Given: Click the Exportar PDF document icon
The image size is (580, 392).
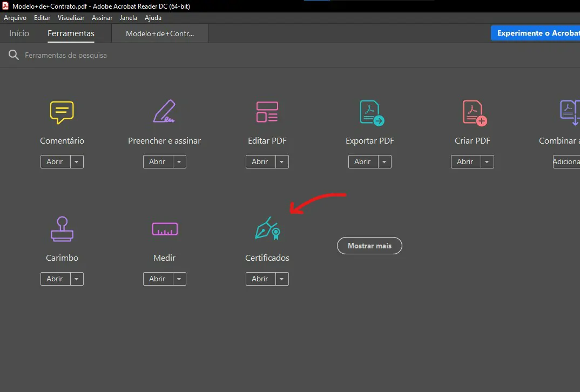Looking at the screenshot, I should [372, 113].
